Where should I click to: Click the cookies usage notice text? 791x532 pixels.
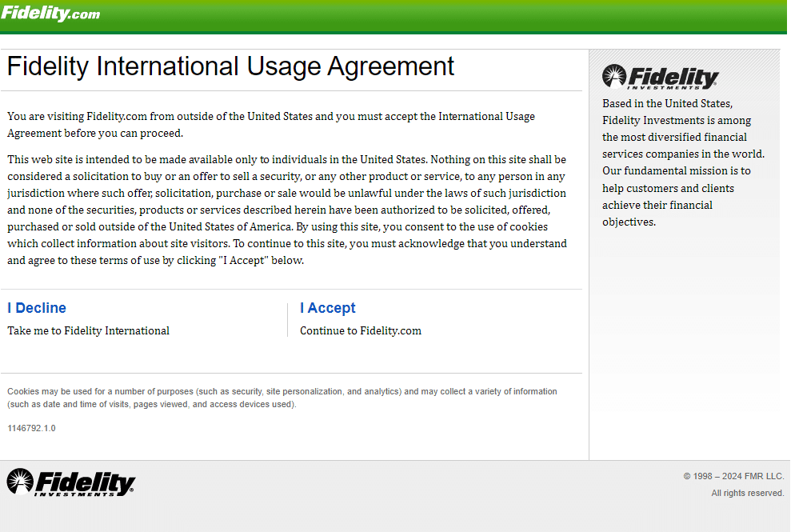click(282, 398)
